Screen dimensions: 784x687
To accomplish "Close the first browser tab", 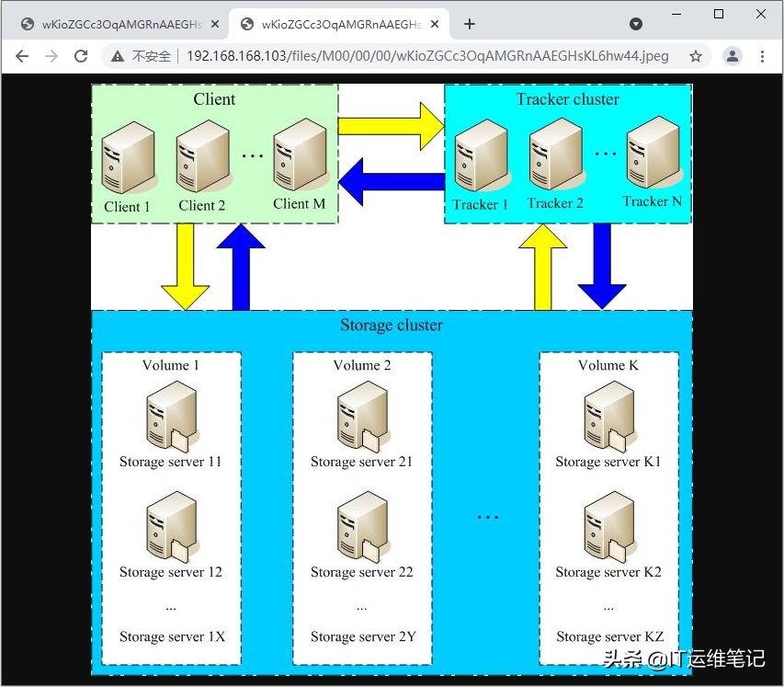I will (x=215, y=24).
